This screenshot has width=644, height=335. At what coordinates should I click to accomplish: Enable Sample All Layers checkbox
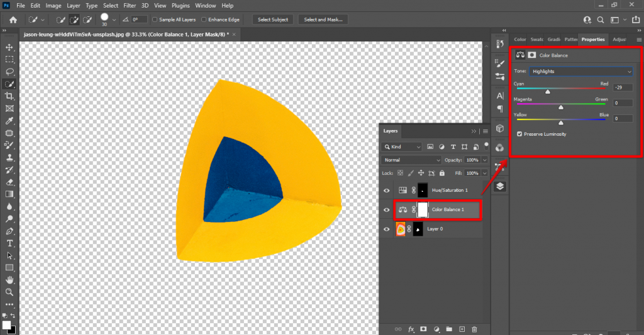pos(155,19)
